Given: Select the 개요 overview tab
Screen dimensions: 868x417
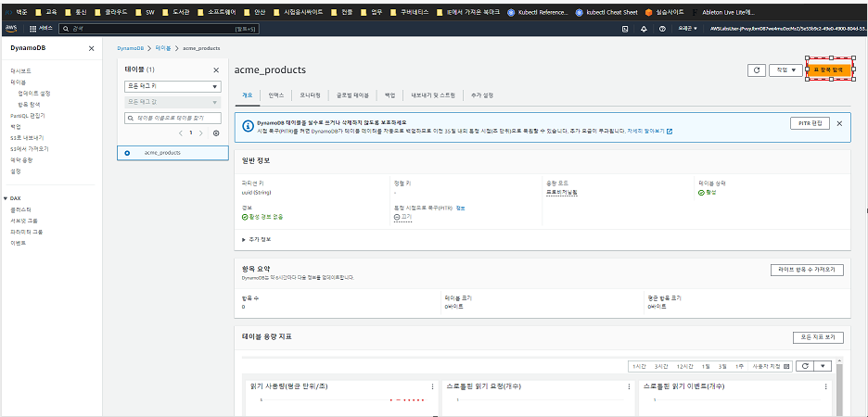Looking at the screenshot, I should tap(248, 95).
